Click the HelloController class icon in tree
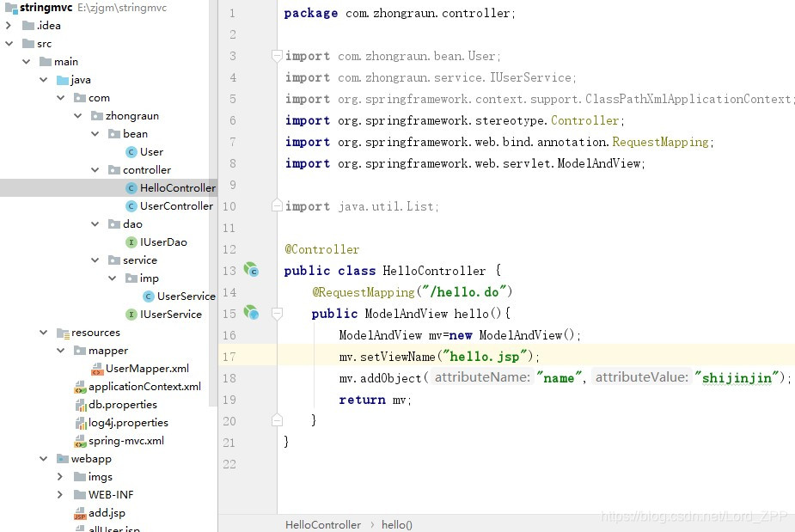This screenshot has height=532, width=795. point(131,188)
